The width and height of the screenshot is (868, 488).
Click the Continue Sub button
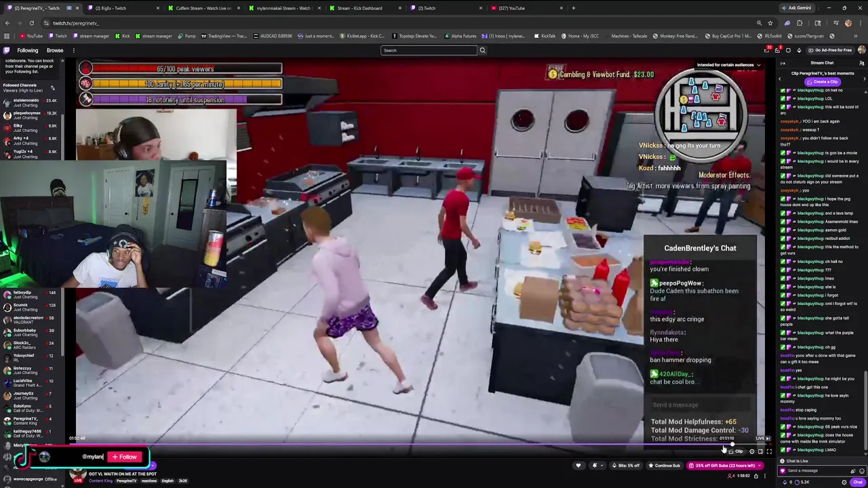pos(663,466)
